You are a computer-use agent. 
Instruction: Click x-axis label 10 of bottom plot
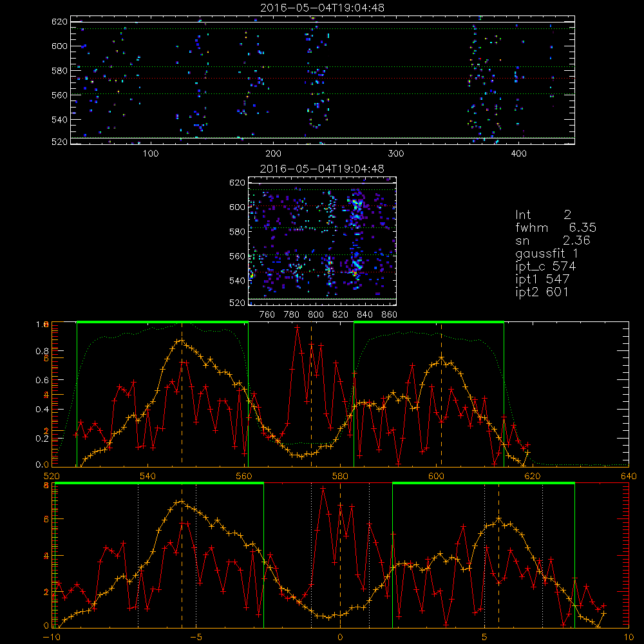pos(629,638)
